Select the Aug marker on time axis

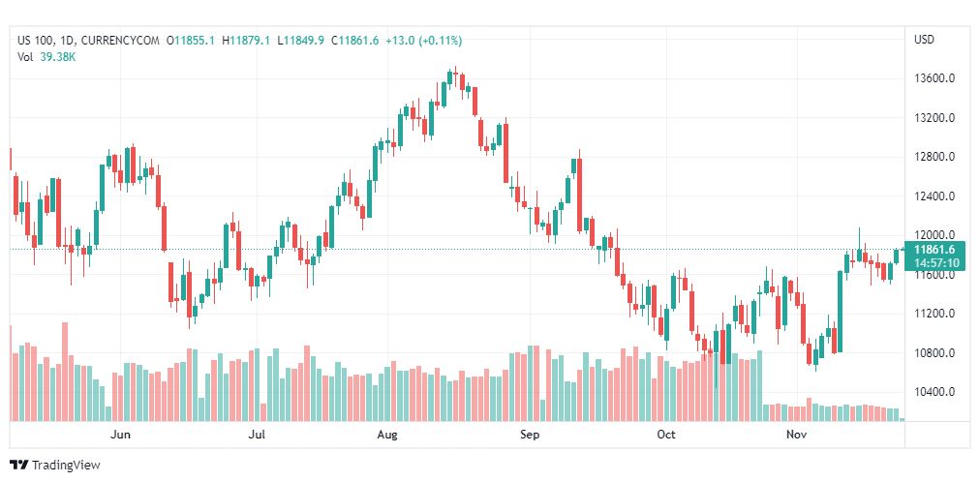pyautogui.click(x=387, y=435)
